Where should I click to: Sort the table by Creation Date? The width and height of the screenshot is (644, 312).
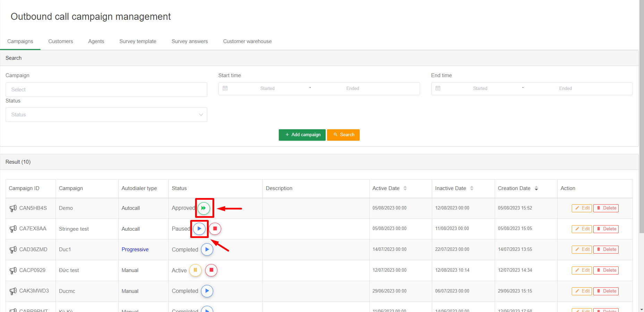pyautogui.click(x=536, y=188)
